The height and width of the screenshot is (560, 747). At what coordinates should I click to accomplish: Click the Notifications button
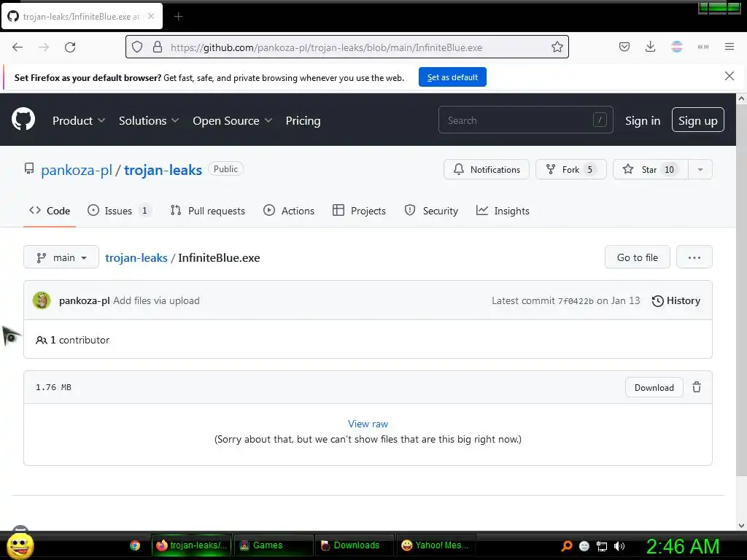(x=486, y=169)
